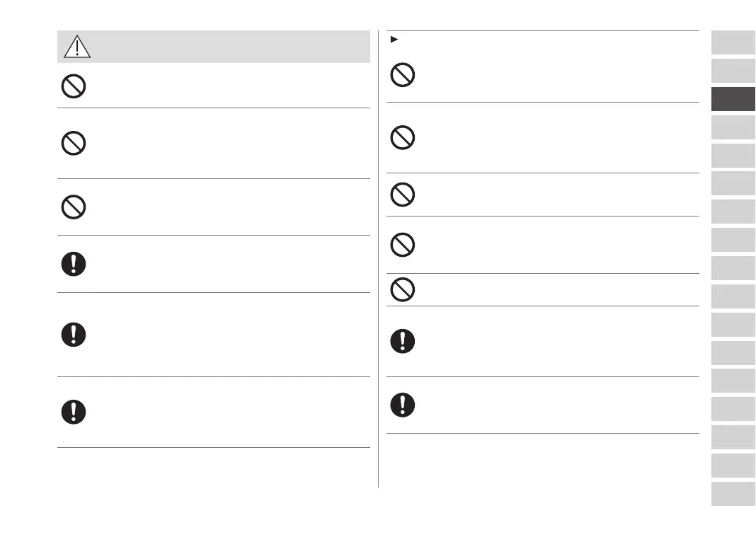
Task: Click the third prohibition icon in right column
Action: [x=403, y=195]
